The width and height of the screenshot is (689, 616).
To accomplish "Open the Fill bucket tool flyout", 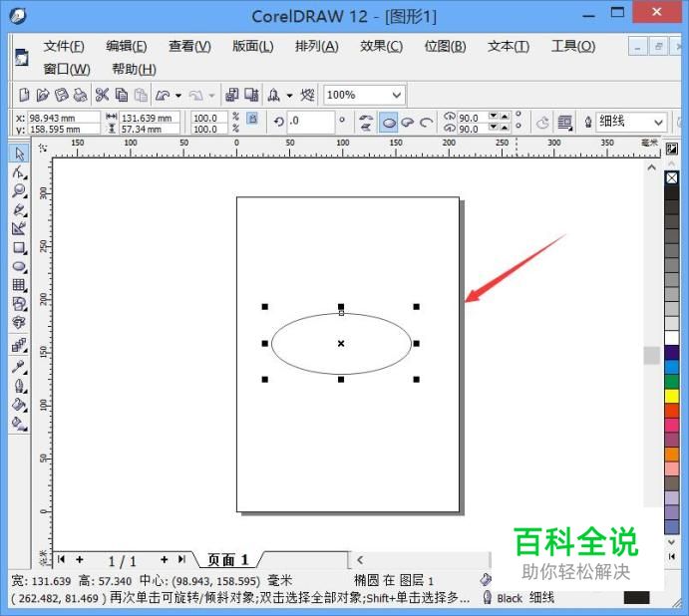I will coord(19,405).
